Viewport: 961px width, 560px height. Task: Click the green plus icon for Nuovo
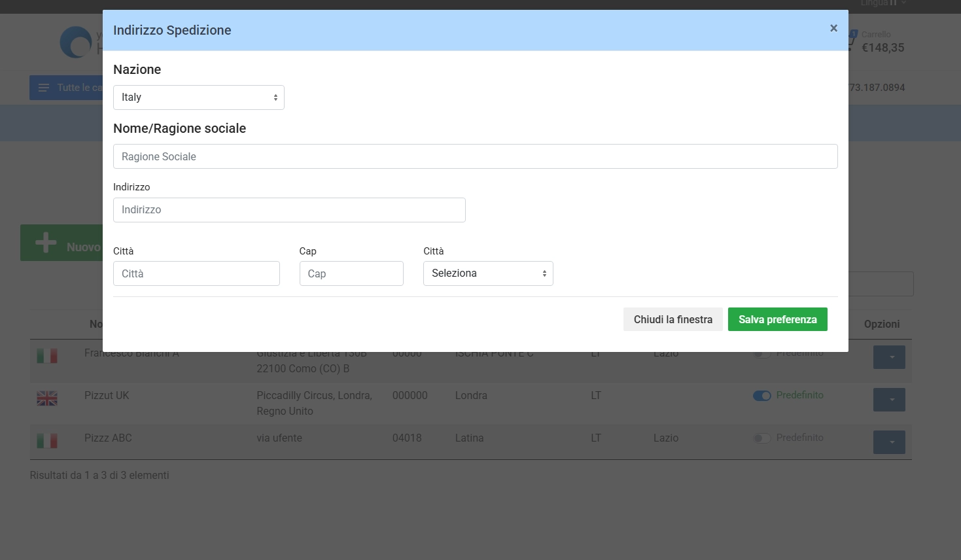click(46, 243)
